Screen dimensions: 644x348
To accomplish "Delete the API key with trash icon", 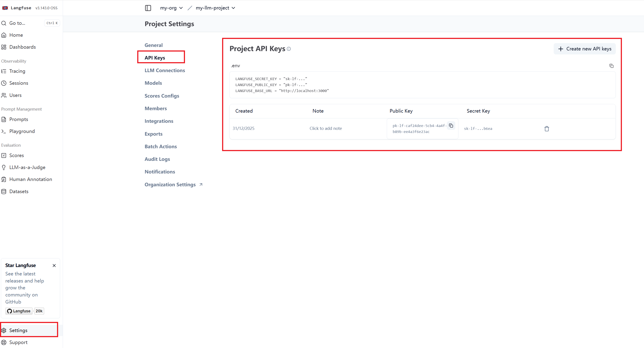I will [547, 129].
